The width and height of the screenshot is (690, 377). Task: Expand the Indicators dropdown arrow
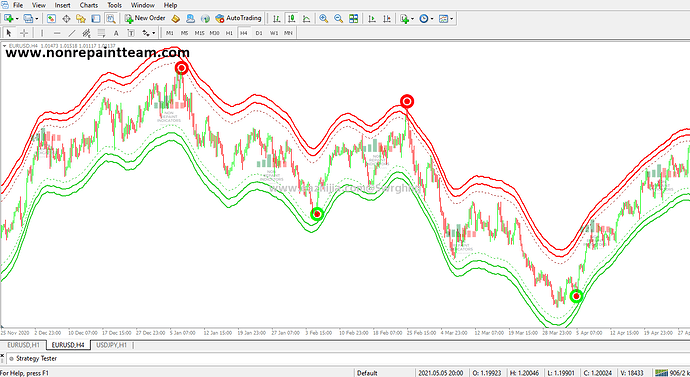(412, 19)
